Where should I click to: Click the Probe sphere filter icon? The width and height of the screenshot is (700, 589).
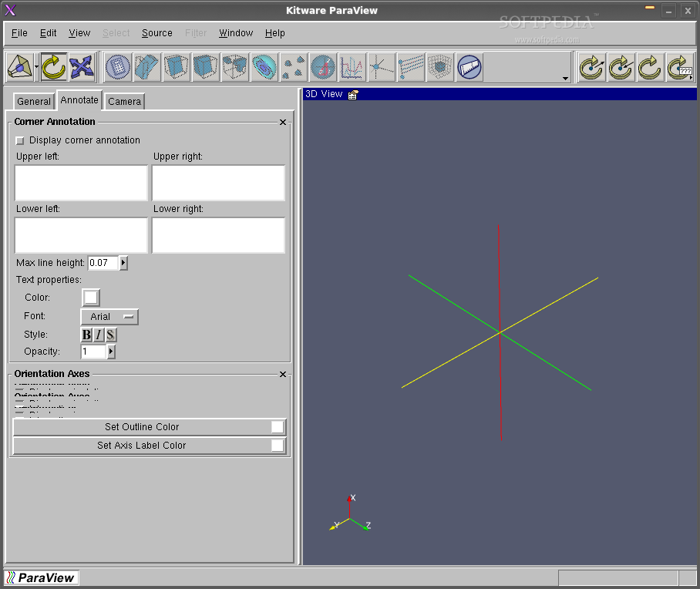pyautogui.click(x=323, y=67)
